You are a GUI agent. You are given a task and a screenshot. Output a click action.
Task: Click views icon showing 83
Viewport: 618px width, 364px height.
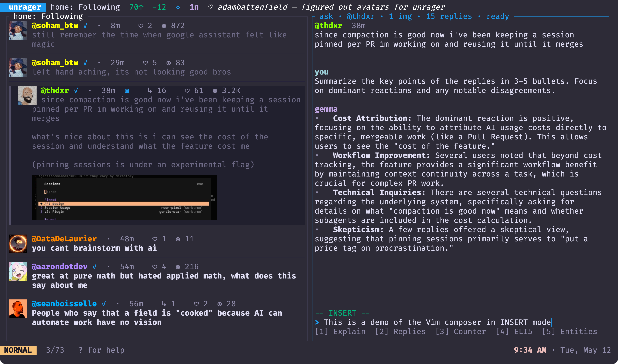(x=169, y=63)
